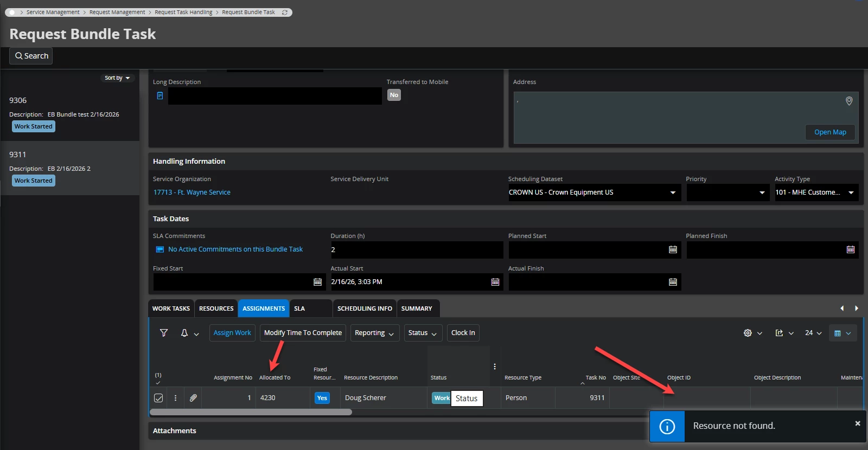Open the map pin location icon
The height and width of the screenshot is (450, 868).
[849, 101]
